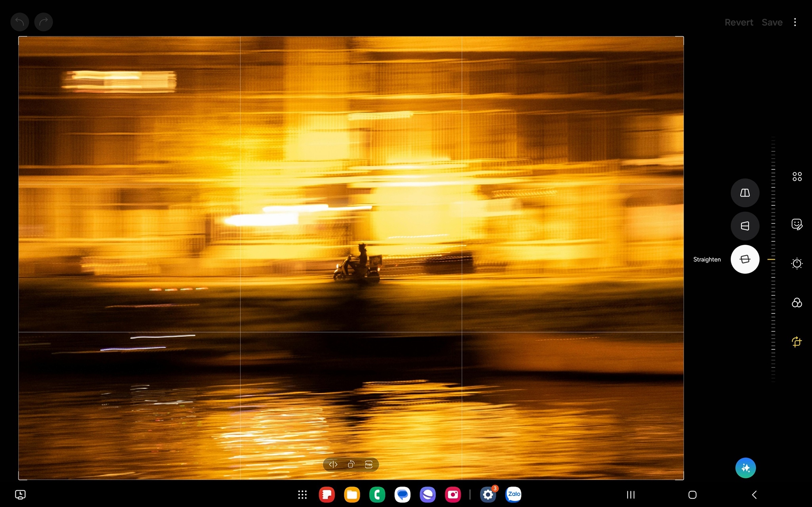This screenshot has width=812, height=507.
Task: Rotate image with rotate icon
Action: tap(351, 464)
